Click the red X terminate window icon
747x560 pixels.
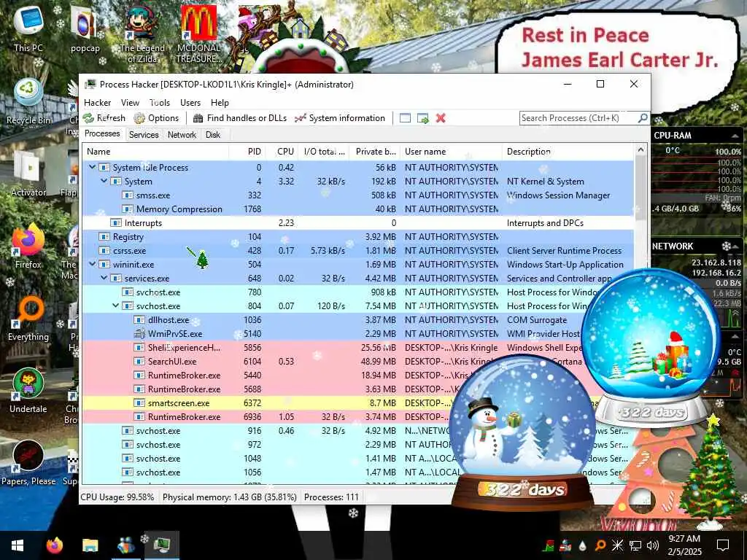coord(441,118)
